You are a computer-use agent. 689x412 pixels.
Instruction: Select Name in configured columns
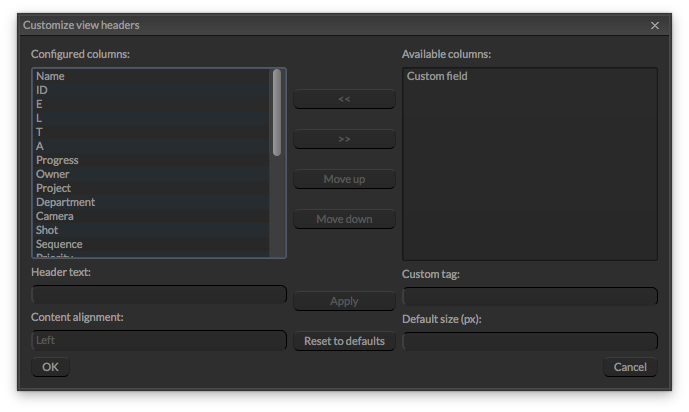[x=152, y=76]
